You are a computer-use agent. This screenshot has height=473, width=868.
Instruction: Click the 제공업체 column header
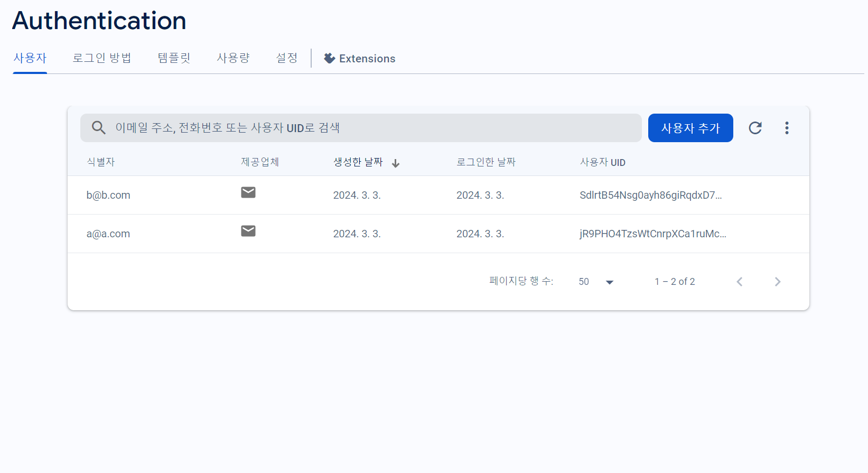pyautogui.click(x=260, y=162)
